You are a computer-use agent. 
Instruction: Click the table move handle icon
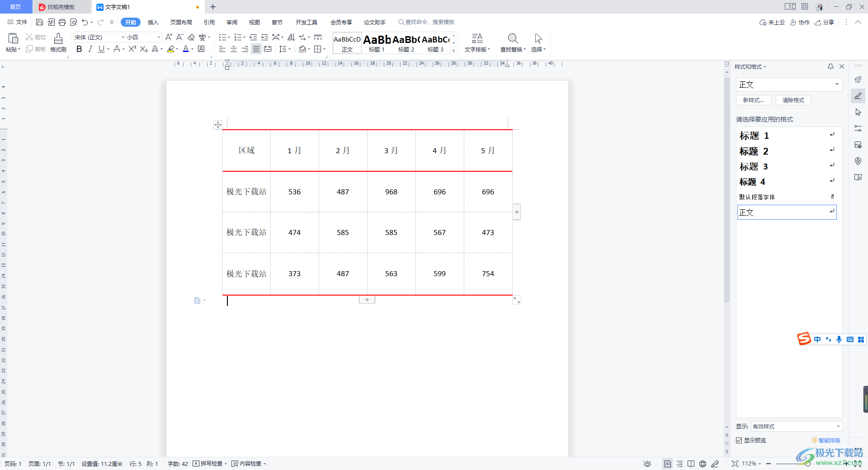tap(218, 125)
